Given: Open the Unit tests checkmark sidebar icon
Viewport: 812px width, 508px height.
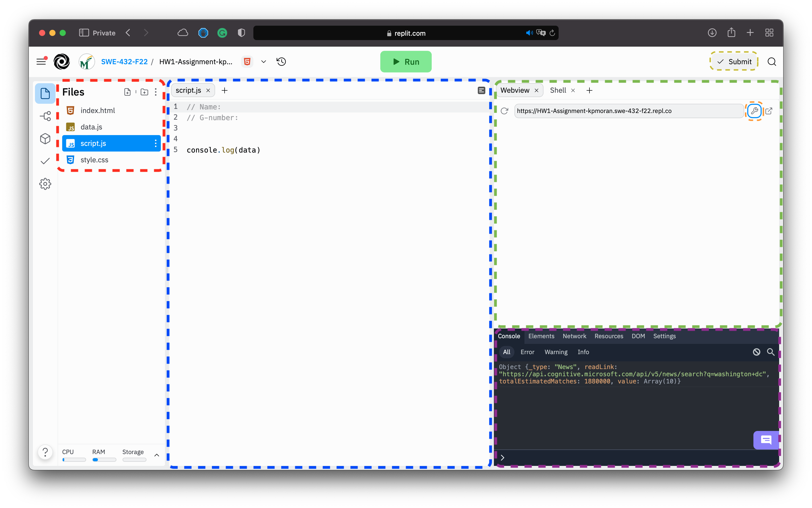Looking at the screenshot, I should [x=45, y=161].
